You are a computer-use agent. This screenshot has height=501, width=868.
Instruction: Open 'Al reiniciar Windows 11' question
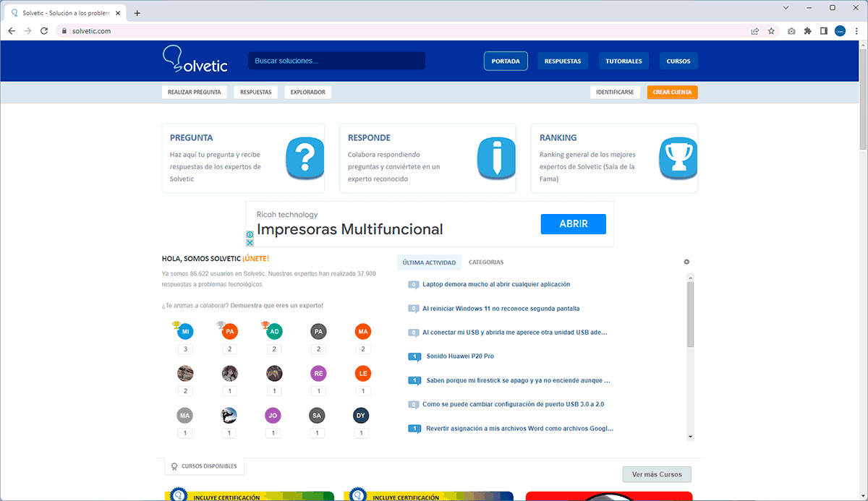click(x=501, y=308)
